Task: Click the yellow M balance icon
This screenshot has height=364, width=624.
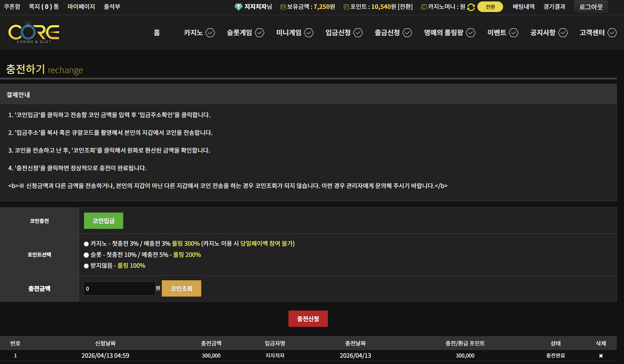Action: pos(283,7)
